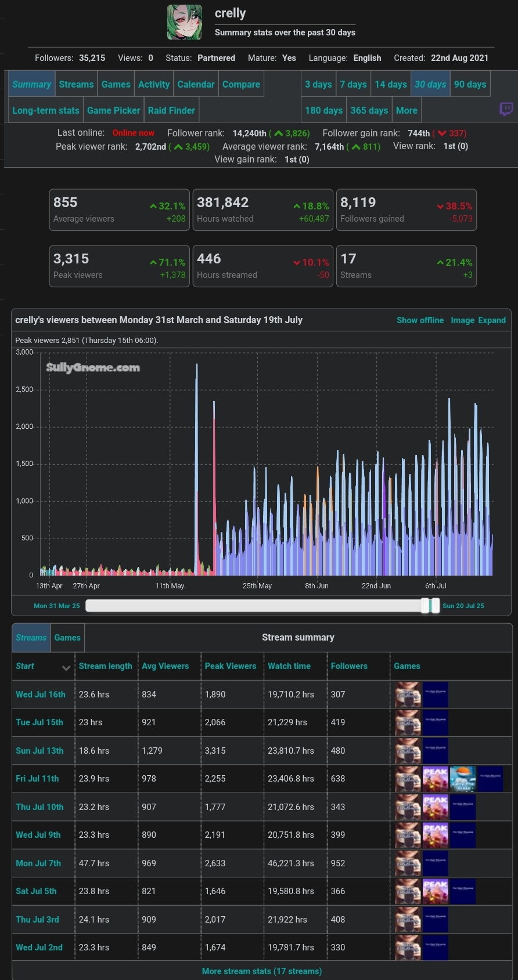The image size is (518, 980).
Task: Open the Wed Jul 2nd stream
Action: [x=39, y=948]
